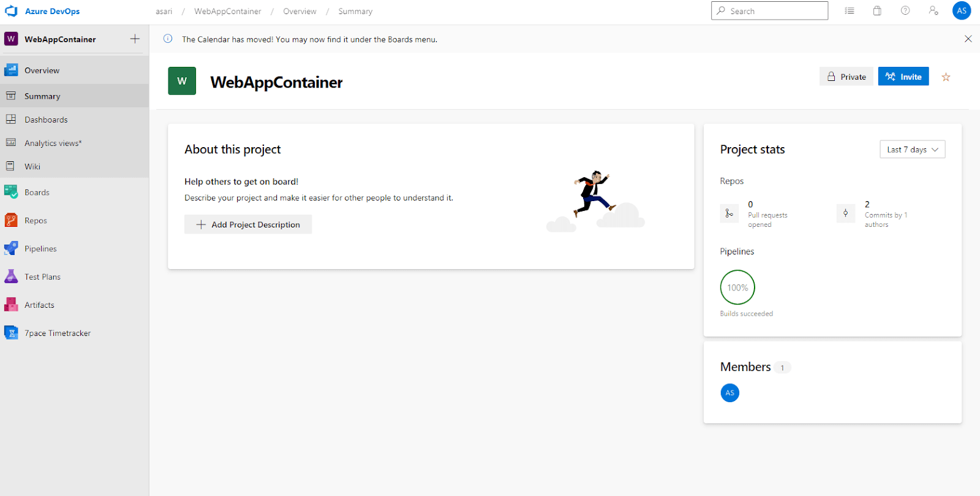Click the WebAppContainer breadcrumb link
This screenshot has width=980, height=496.
coord(228,11)
